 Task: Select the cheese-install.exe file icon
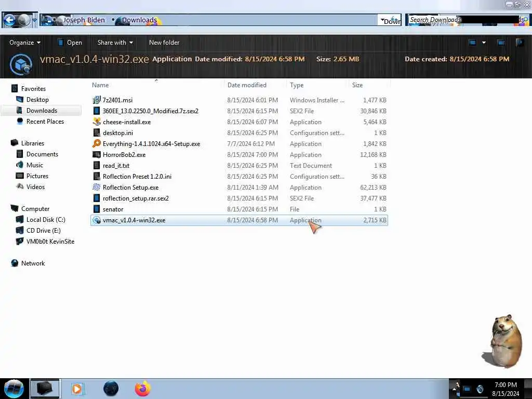pyautogui.click(x=97, y=122)
